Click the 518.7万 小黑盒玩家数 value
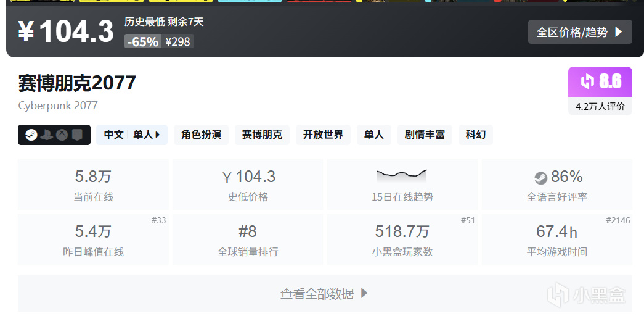This screenshot has height=316, width=644. 402,231
